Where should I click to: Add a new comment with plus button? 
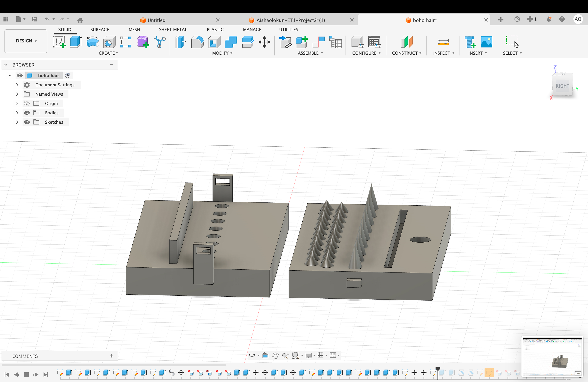click(112, 356)
